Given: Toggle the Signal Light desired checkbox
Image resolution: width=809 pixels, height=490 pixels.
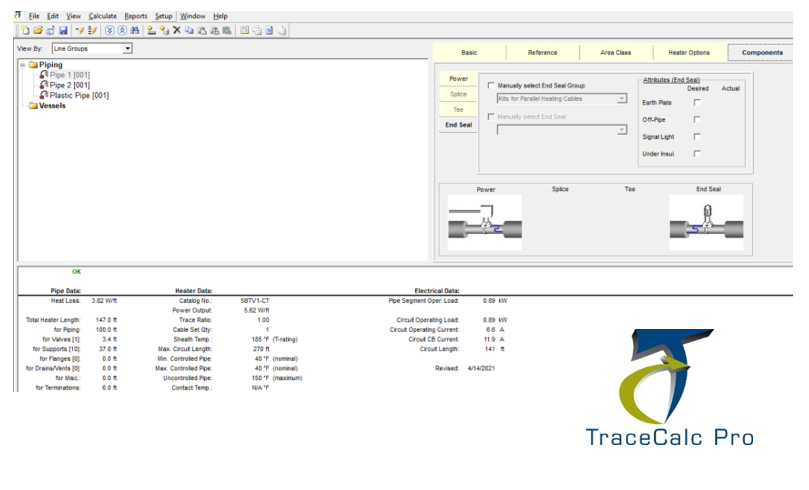Looking at the screenshot, I should pyautogui.click(x=697, y=136).
